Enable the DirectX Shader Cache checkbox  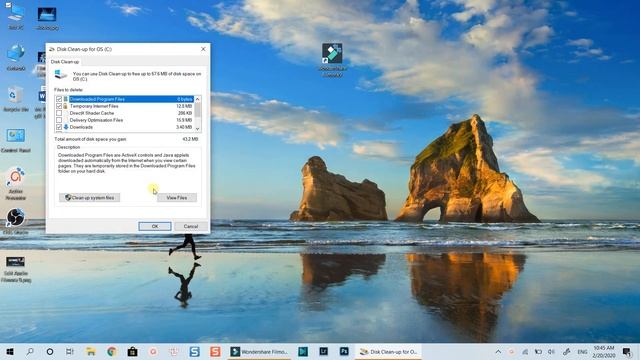pyautogui.click(x=59, y=113)
